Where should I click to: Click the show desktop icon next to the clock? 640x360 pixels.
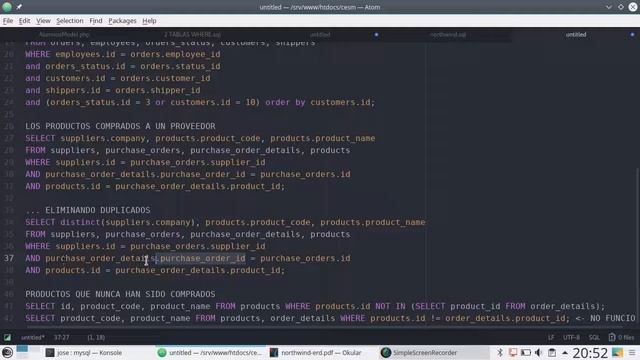(618, 353)
